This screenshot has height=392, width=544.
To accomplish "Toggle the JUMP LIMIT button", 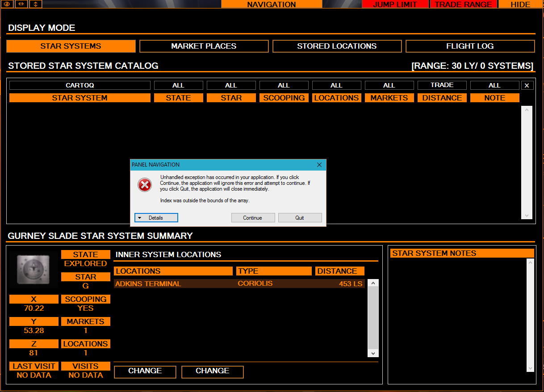I will (395, 4).
